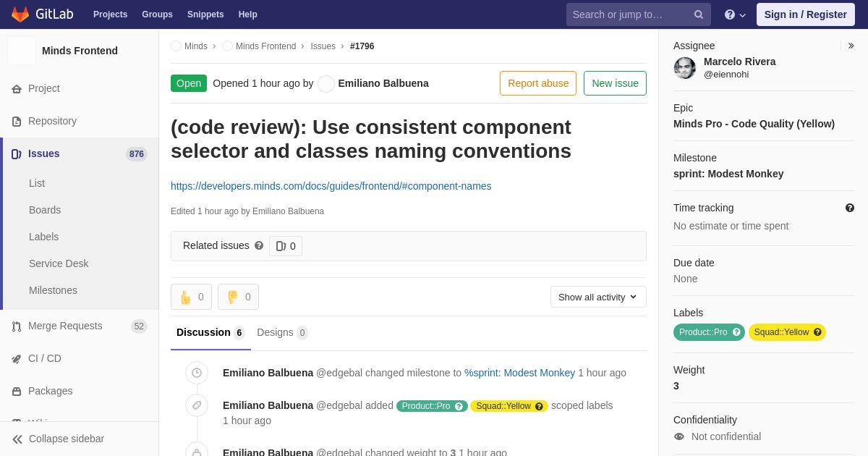
Task: Click the Collapse sidebar double-chevron icon
Action: pyautogui.click(x=17, y=439)
